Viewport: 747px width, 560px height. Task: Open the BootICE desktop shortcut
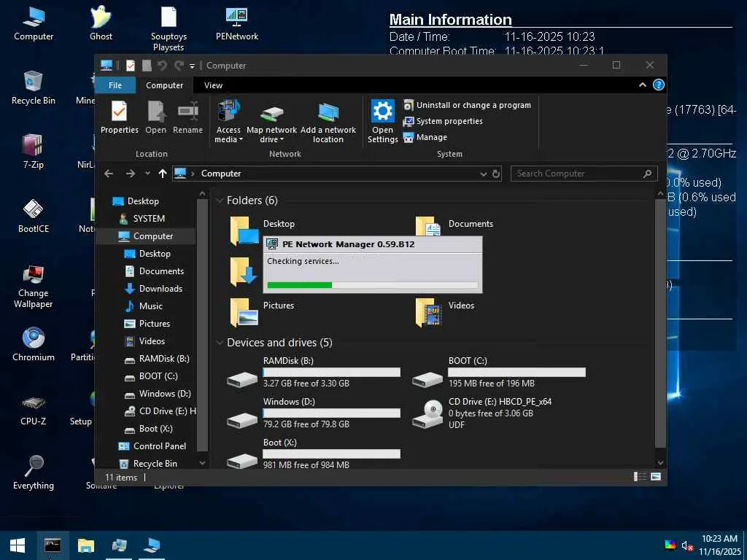(x=34, y=216)
